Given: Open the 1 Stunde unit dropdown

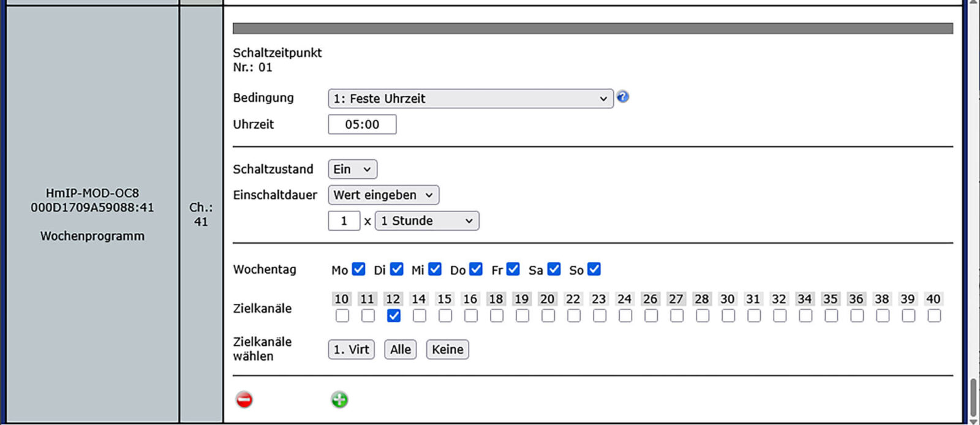Looking at the screenshot, I should [x=427, y=220].
